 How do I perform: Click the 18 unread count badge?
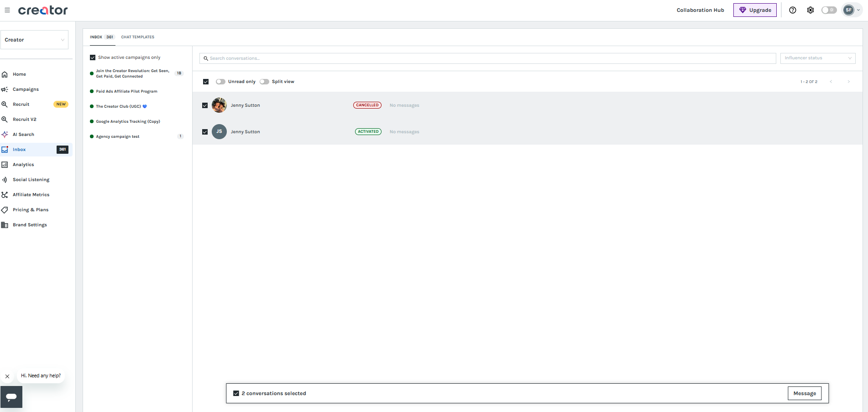point(179,73)
